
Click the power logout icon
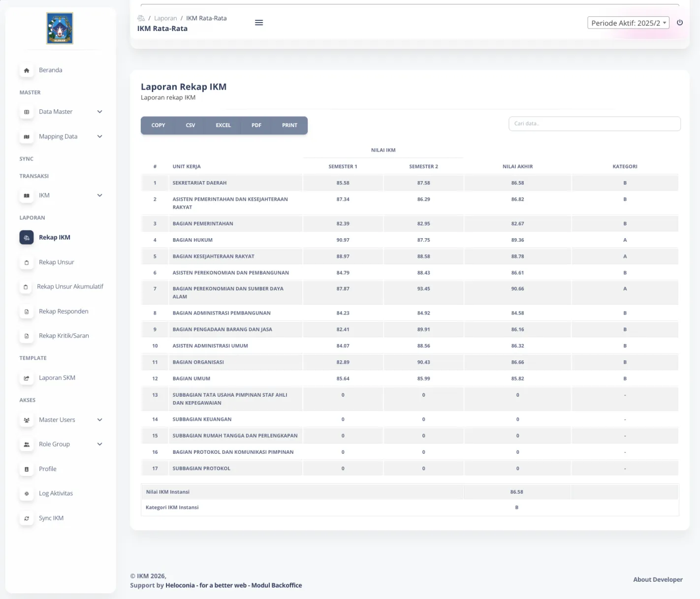point(679,23)
